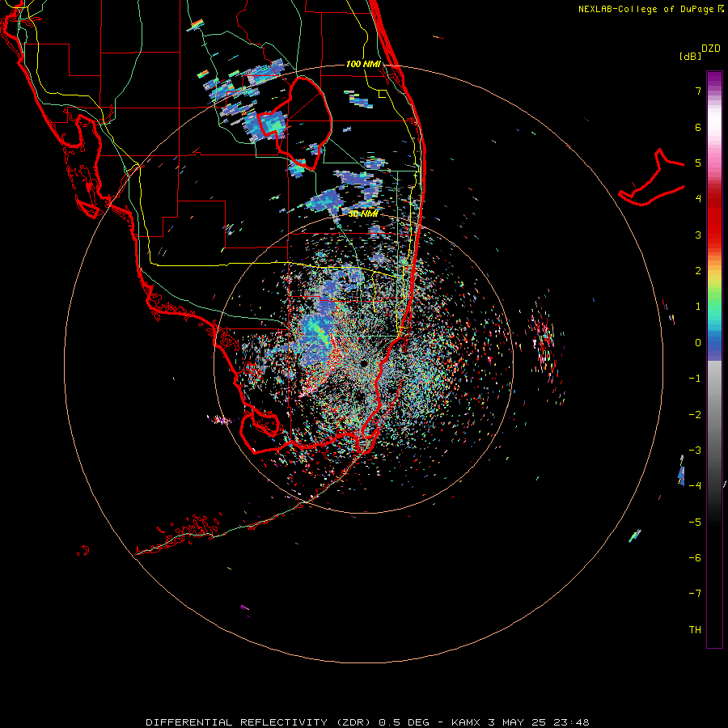Click the 50 NMI range ring label

pos(363,214)
